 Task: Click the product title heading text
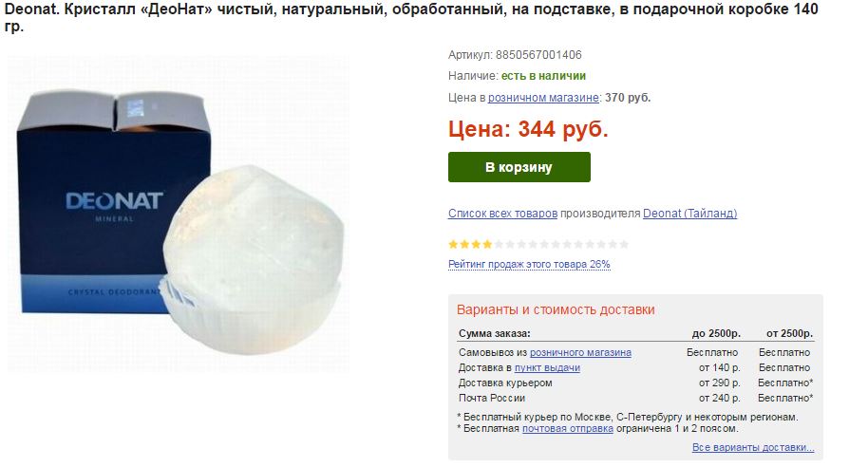click(x=411, y=17)
